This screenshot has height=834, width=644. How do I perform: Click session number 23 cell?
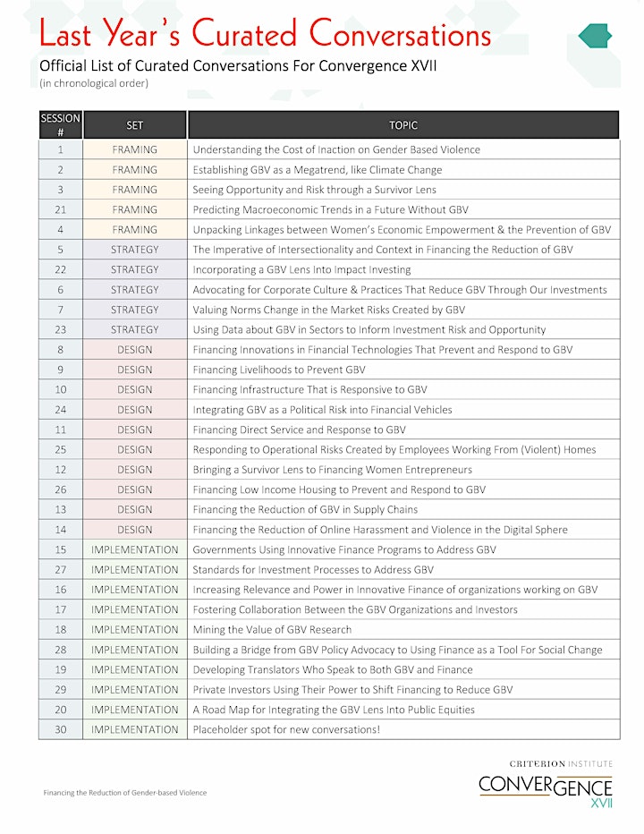[61, 330]
